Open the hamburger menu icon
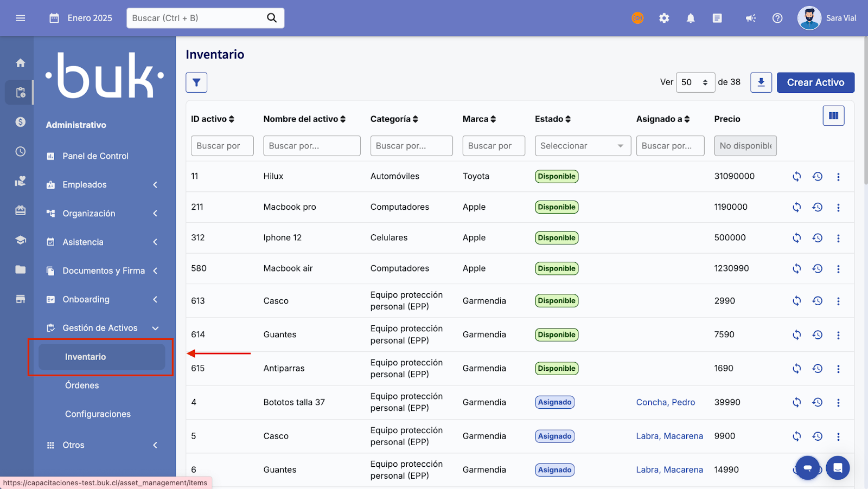Image resolution: width=868 pixels, height=489 pixels. point(21,18)
